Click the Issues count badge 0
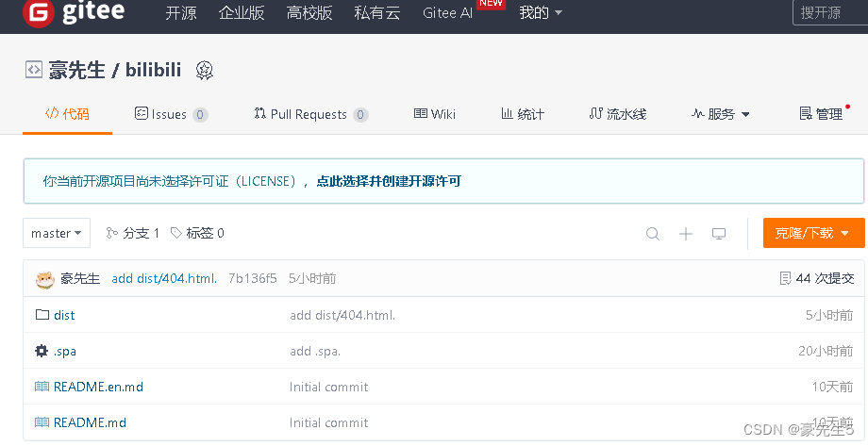Viewport: 868px width, 446px height. (200, 114)
